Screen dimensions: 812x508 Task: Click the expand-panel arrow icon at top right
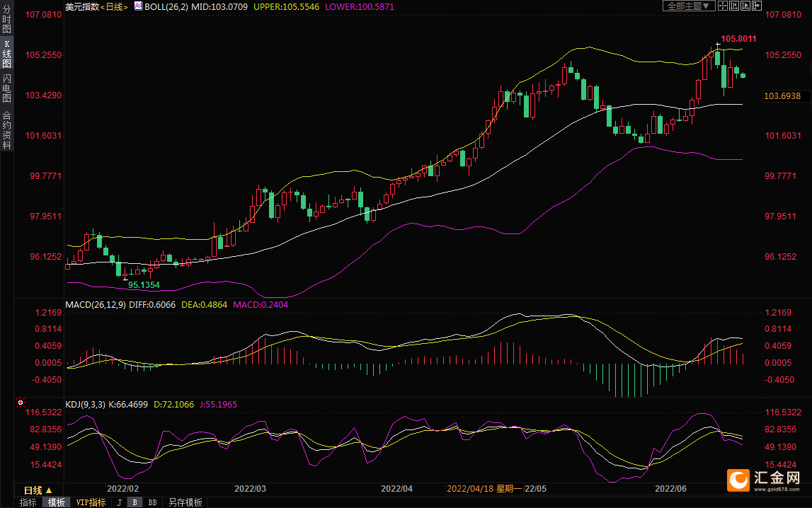coord(757,6)
